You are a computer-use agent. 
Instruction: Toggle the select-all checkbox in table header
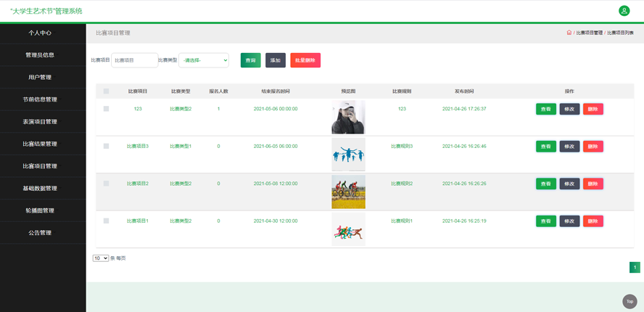tap(106, 91)
